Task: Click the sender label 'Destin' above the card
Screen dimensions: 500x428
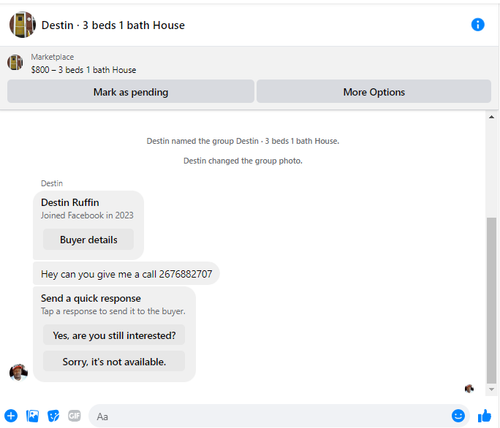Action: [52, 183]
